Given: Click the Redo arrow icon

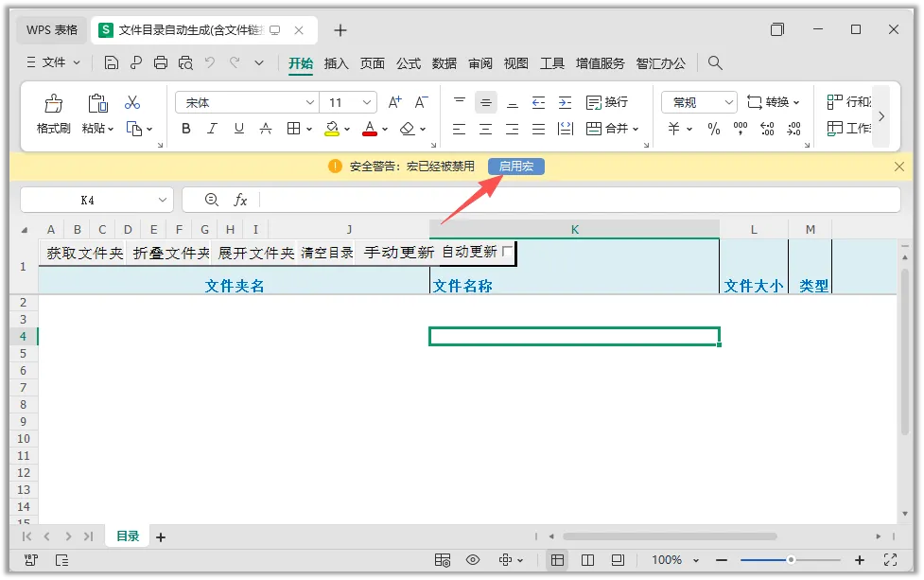Looking at the screenshot, I should [x=235, y=62].
